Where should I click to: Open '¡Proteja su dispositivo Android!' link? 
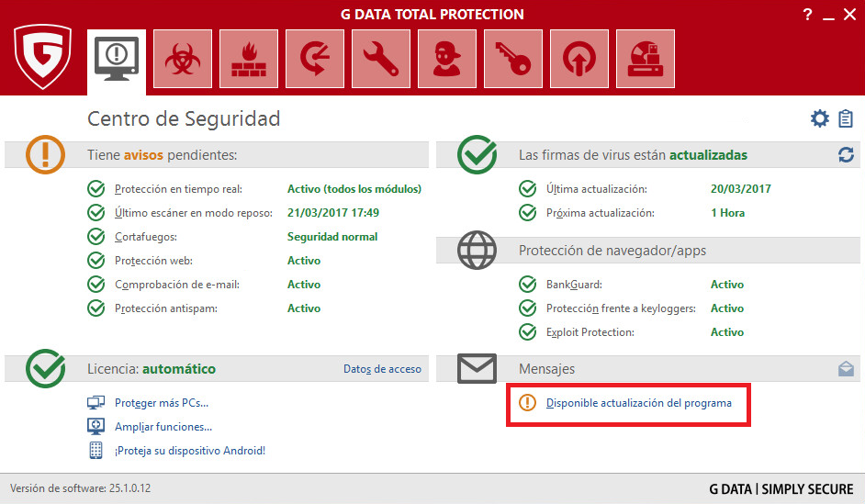(190, 451)
